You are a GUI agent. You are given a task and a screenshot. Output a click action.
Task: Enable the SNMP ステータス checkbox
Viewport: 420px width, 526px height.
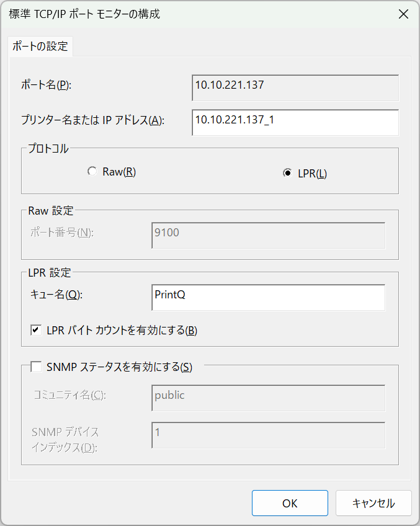click(36, 367)
